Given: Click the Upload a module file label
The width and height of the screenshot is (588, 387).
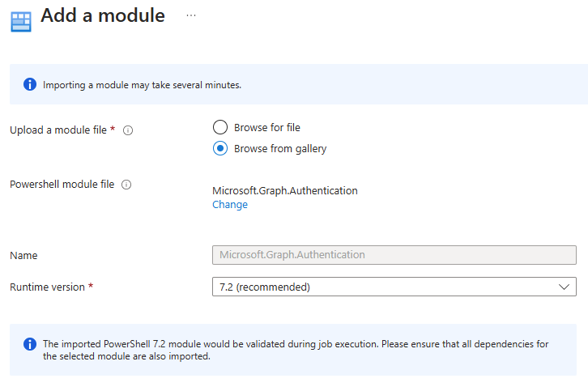Looking at the screenshot, I should 62,130.
